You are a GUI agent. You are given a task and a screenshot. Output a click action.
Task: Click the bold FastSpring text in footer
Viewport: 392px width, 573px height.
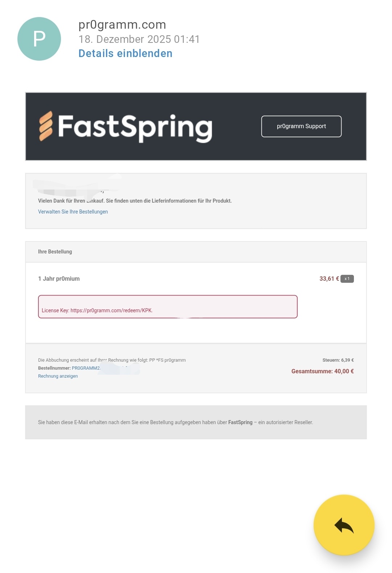[x=240, y=422]
